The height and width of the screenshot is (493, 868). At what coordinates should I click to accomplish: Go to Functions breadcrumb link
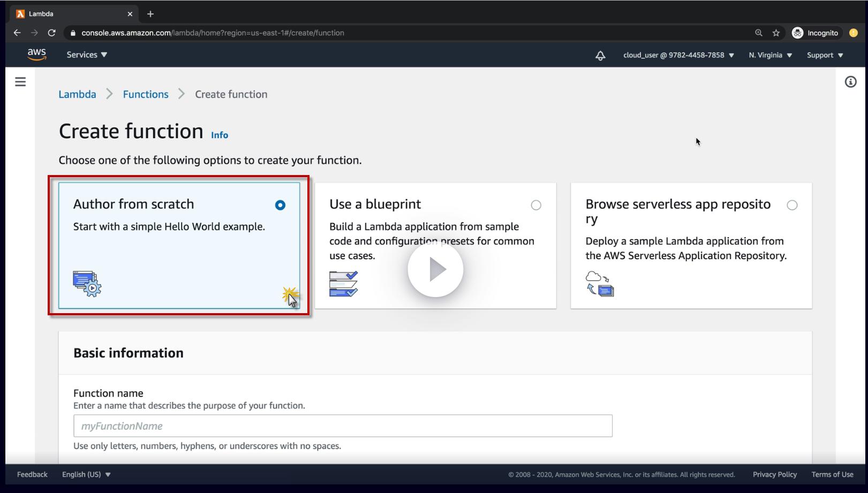146,94
